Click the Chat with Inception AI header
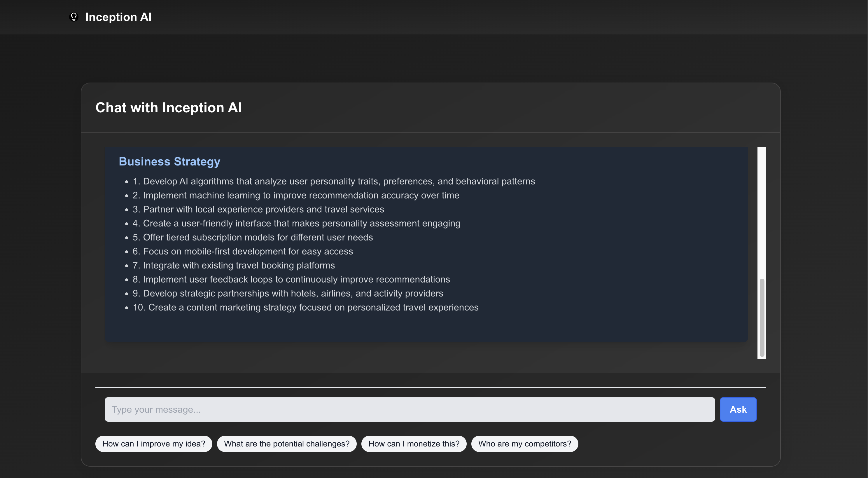Image resolution: width=868 pixels, height=478 pixels. tap(169, 107)
